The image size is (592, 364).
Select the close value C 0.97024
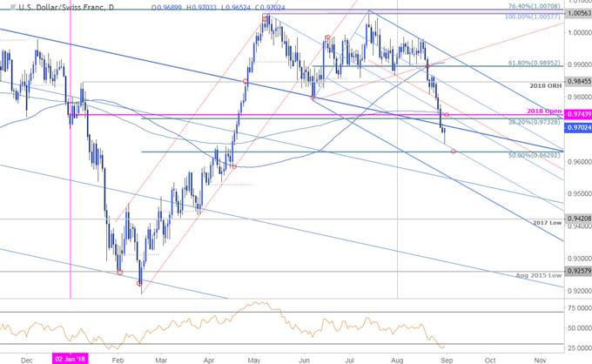[x=270, y=8]
